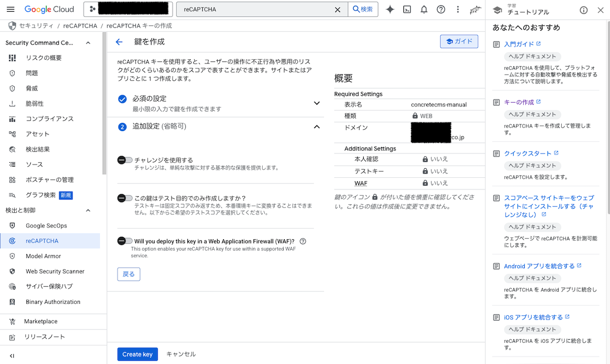Toggle the test key creation switch

click(124, 198)
